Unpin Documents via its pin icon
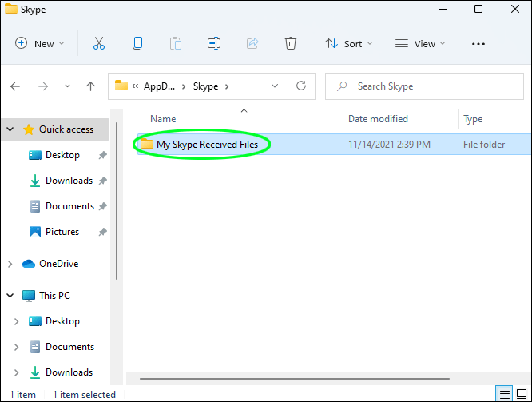 point(103,206)
